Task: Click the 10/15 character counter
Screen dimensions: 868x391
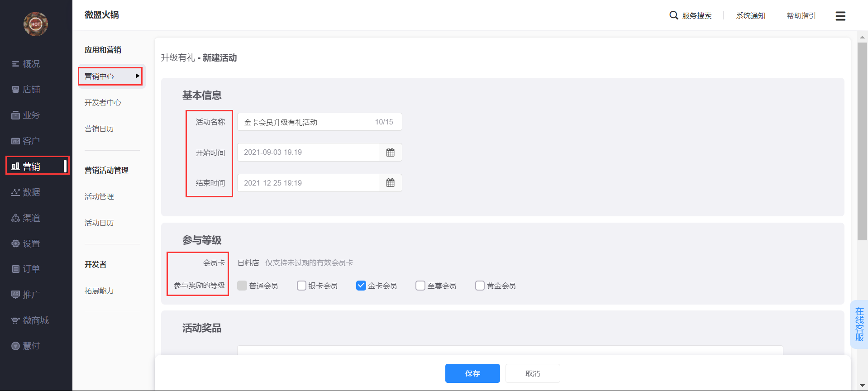Action: click(x=384, y=122)
